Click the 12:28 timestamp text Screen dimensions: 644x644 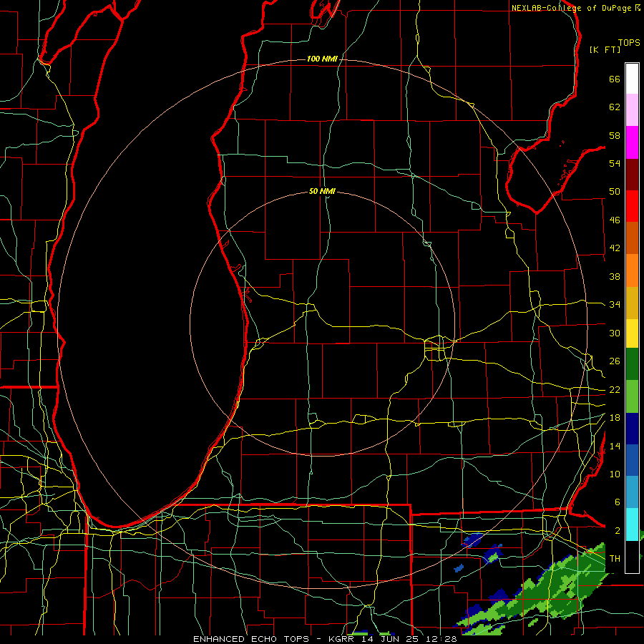click(441, 639)
